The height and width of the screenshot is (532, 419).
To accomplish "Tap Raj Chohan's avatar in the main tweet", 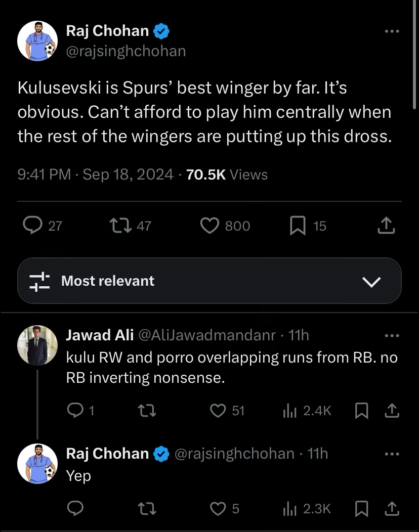I will click(37, 40).
